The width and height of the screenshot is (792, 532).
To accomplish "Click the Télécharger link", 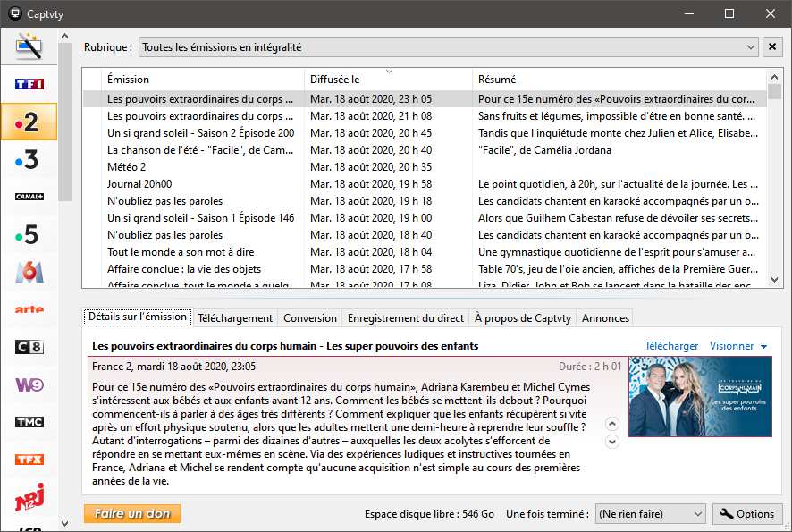I will coord(671,346).
